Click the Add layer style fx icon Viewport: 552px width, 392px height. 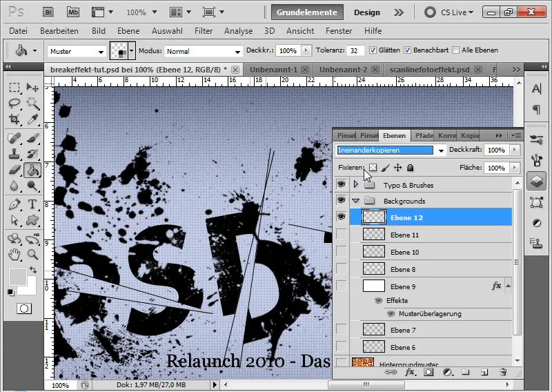[x=409, y=372]
